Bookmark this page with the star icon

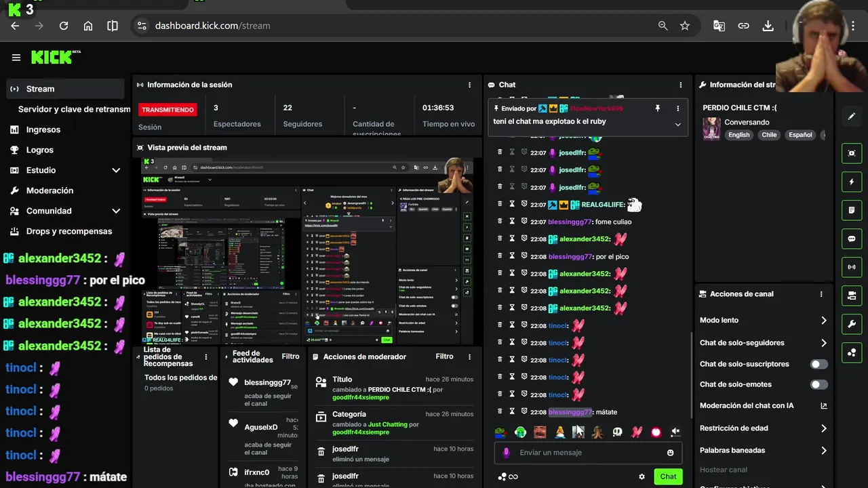[x=685, y=26]
